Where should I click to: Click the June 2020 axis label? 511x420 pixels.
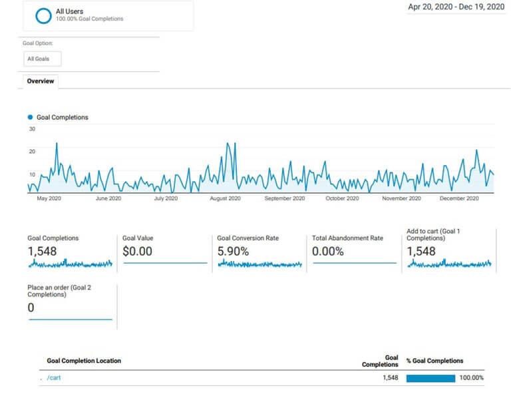point(108,198)
